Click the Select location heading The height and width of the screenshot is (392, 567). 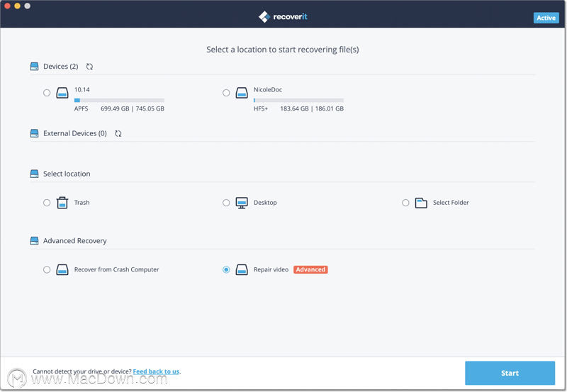pyautogui.click(x=67, y=174)
